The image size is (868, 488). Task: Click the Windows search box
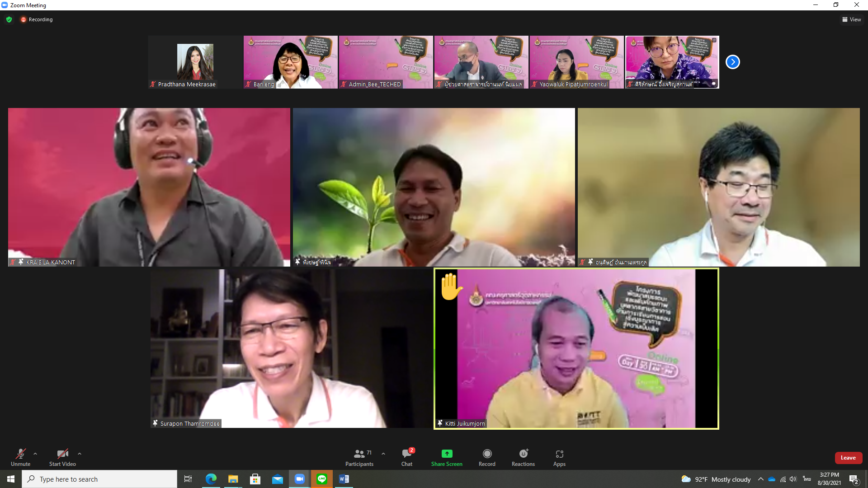coord(99,479)
